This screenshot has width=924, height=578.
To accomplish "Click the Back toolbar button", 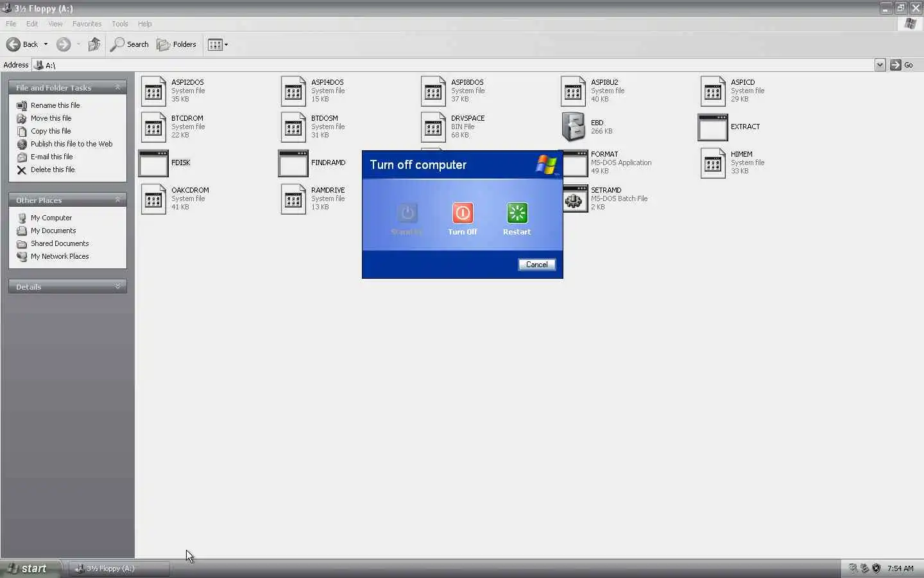I will click(22, 44).
